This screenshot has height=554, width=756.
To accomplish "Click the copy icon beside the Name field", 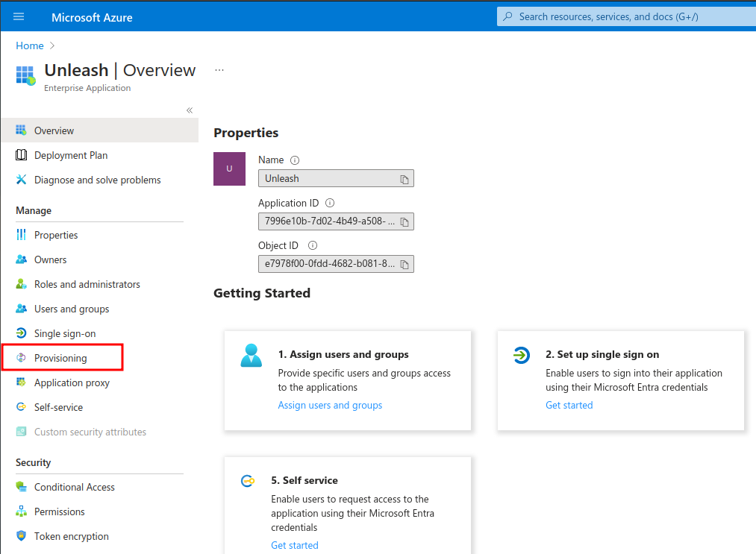I will pyautogui.click(x=404, y=178).
